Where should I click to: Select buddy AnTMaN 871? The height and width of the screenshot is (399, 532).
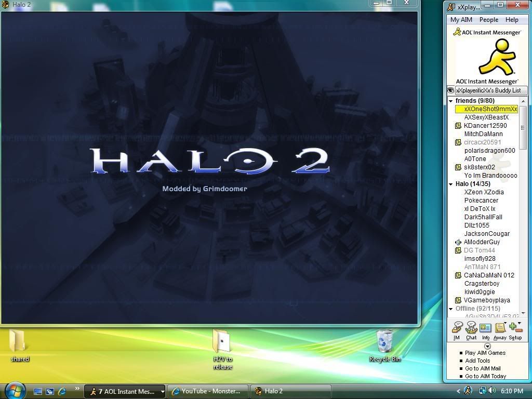point(482,267)
